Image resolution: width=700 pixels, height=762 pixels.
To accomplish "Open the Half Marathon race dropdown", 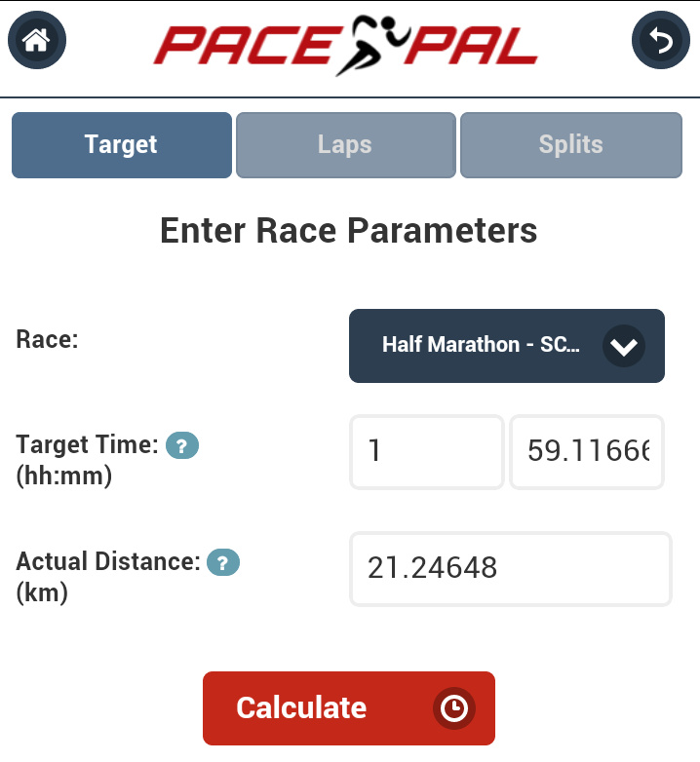I will pos(483,346).
